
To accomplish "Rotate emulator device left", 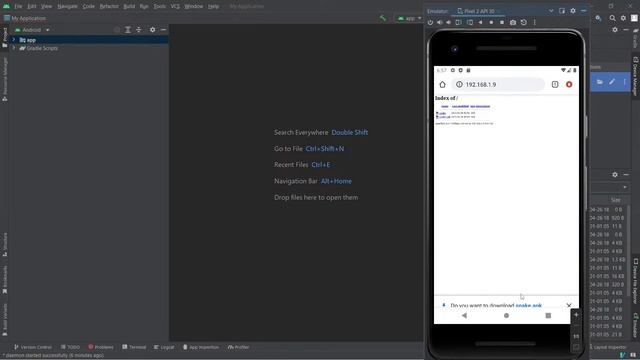I will pos(458,22).
